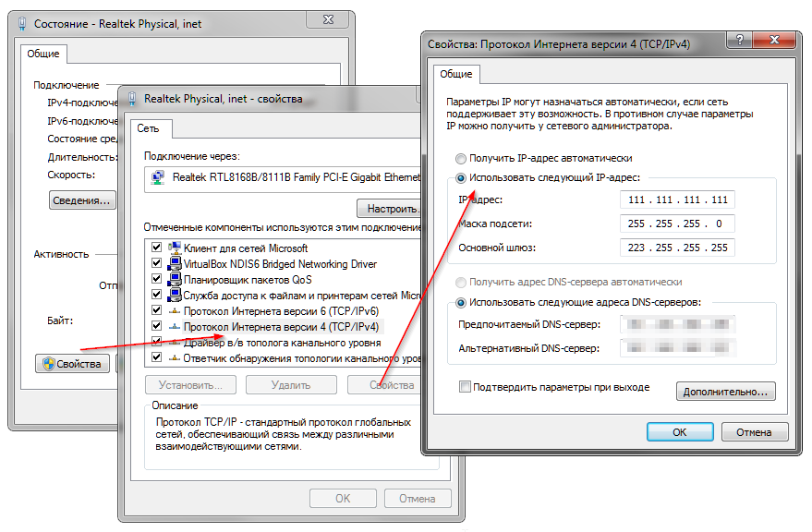The width and height of the screenshot is (812, 532).
Task: Select 'Клиент для сетей Microsoft' row
Action: [x=246, y=248]
